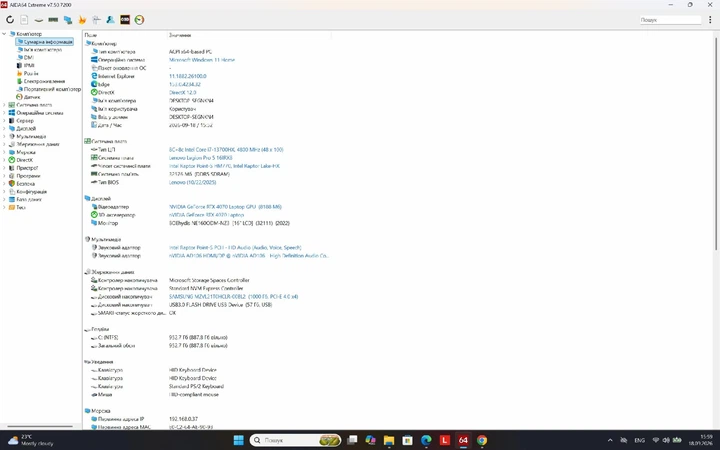Collapse the Комп'ютер tree node
This screenshot has height=450, width=720.
point(4,34)
